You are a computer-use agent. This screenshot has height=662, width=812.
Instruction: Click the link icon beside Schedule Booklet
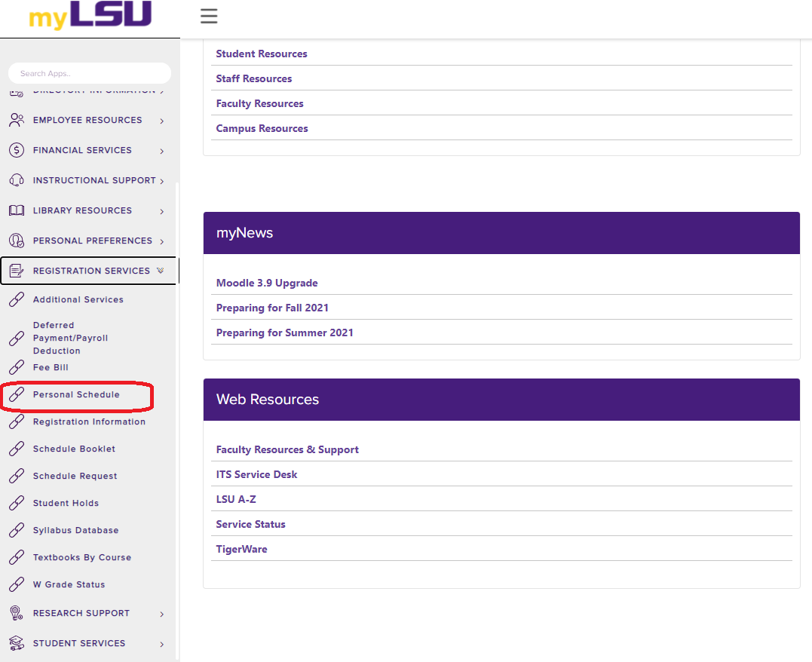point(17,449)
